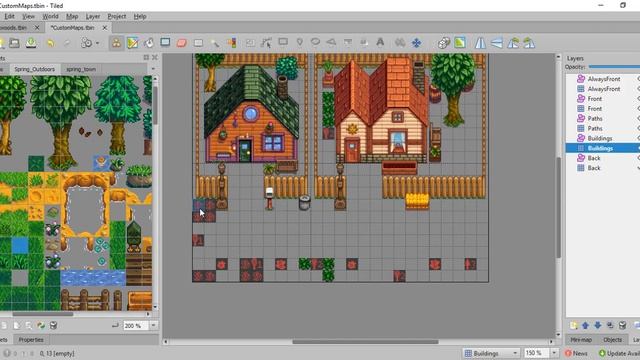This screenshot has width=640, height=360.
Task: Rotate the stamp right
Action: pos(529,43)
